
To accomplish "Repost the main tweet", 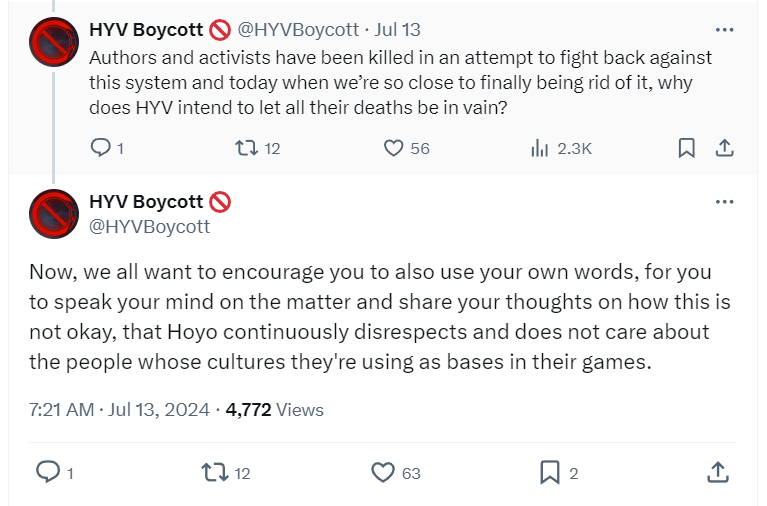I will (x=213, y=473).
